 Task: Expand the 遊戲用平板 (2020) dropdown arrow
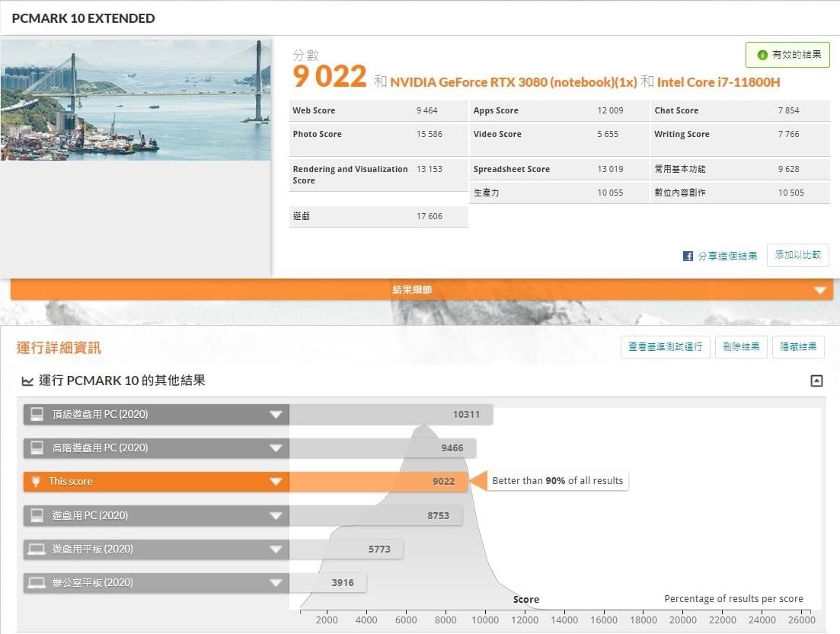pos(276,550)
